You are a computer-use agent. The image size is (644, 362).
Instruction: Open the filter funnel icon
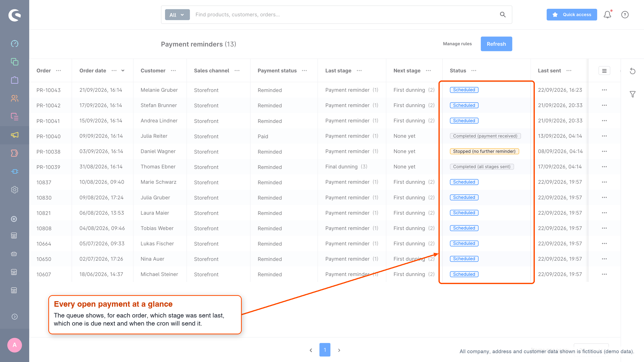pos(633,94)
